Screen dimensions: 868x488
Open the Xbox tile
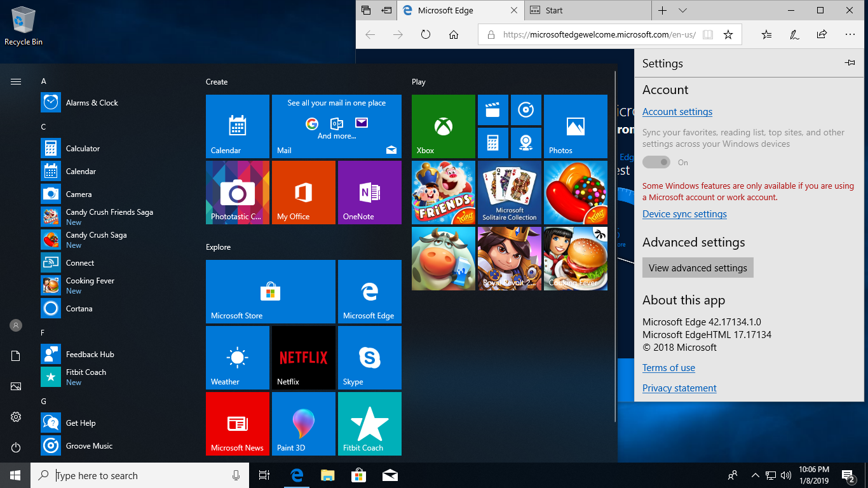[x=444, y=126]
